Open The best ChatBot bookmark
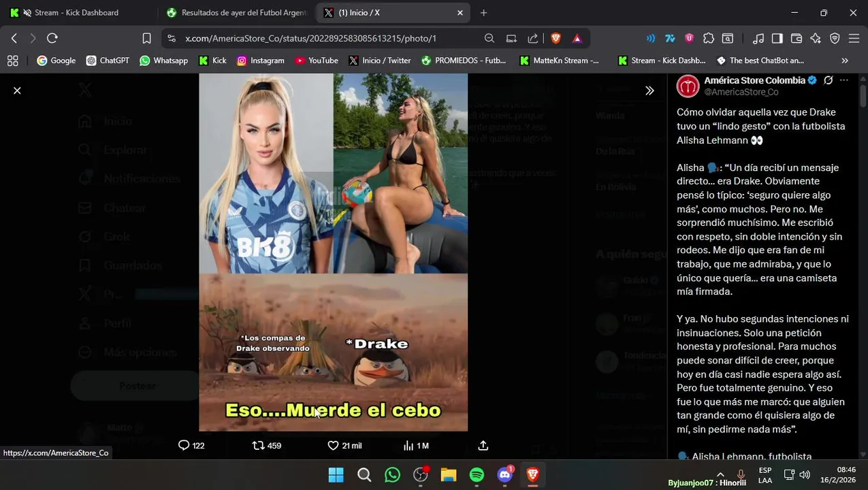The height and width of the screenshot is (490, 868). click(x=760, y=61)
